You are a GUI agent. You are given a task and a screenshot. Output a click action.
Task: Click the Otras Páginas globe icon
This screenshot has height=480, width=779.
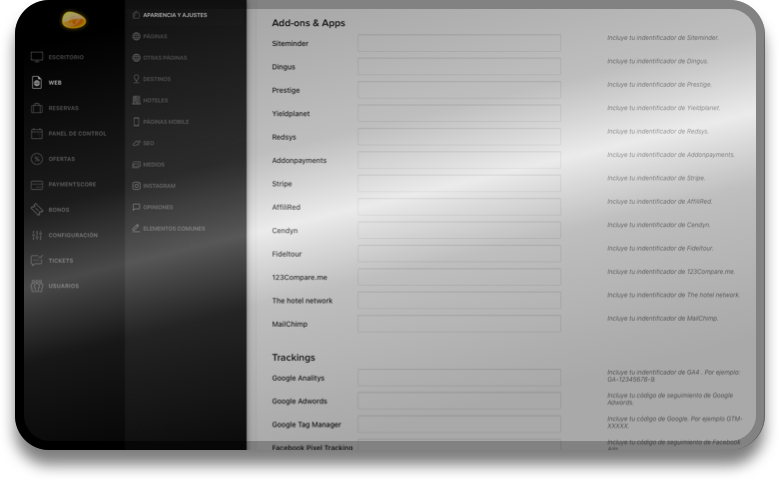point(136,58)
